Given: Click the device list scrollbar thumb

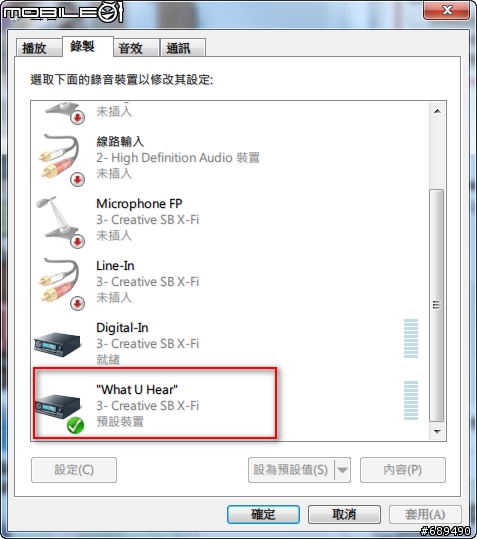Looking at the screenshot, I should [x=437, y=305].
